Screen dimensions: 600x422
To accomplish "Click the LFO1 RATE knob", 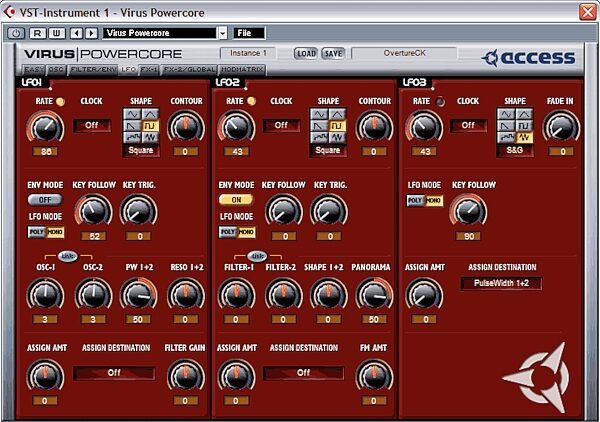I will [45, 127].
